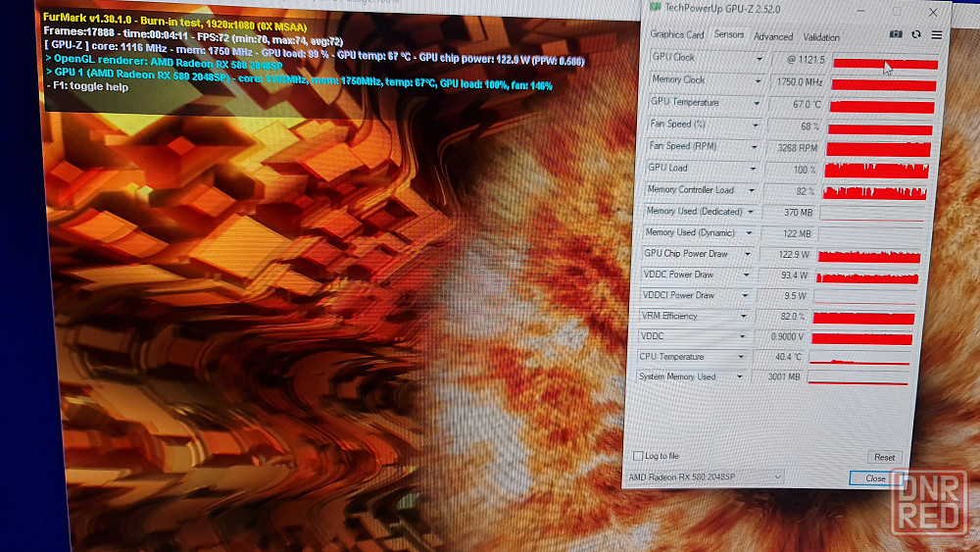
Task: Expand the GPU Clock sensor dropdown
Action: (759, 59)
